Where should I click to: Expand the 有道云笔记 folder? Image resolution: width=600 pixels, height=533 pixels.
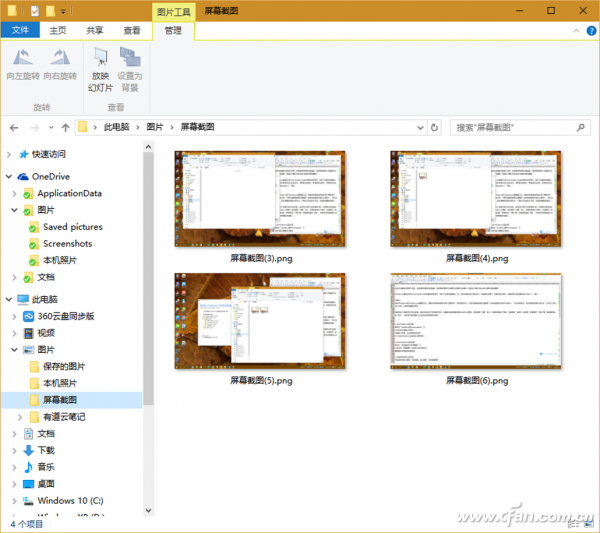[x=20, y=417]
